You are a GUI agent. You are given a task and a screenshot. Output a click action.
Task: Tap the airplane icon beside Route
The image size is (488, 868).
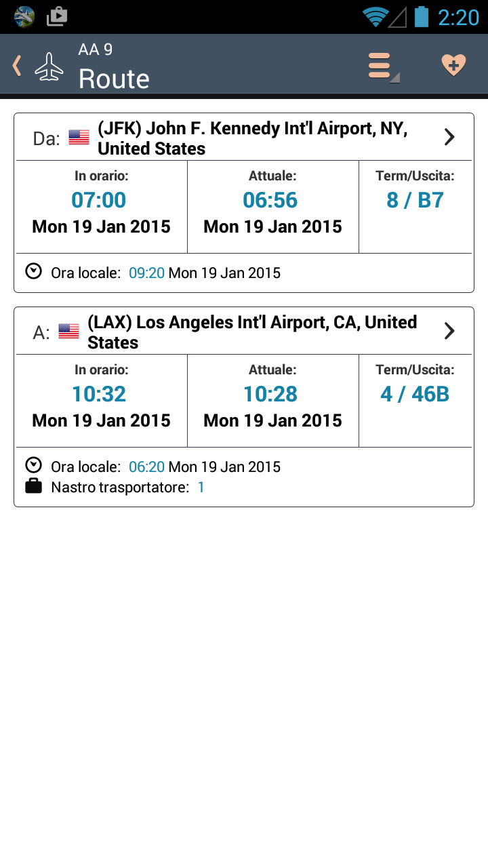[49, 66]
